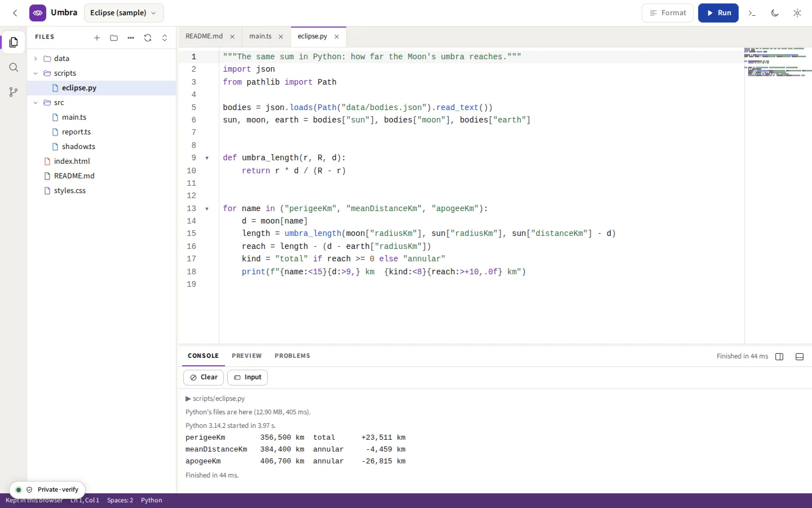Close the main.ts tab

pyautogui.click(x=281, y=37)
